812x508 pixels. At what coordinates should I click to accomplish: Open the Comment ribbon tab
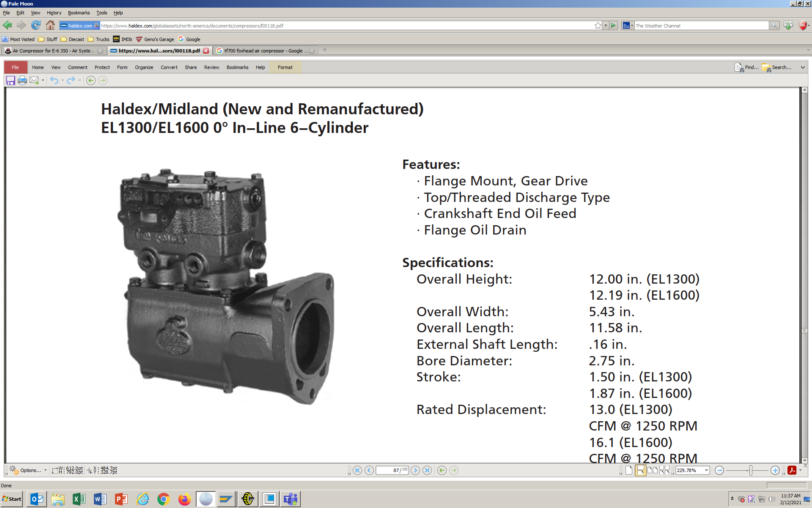77,67
